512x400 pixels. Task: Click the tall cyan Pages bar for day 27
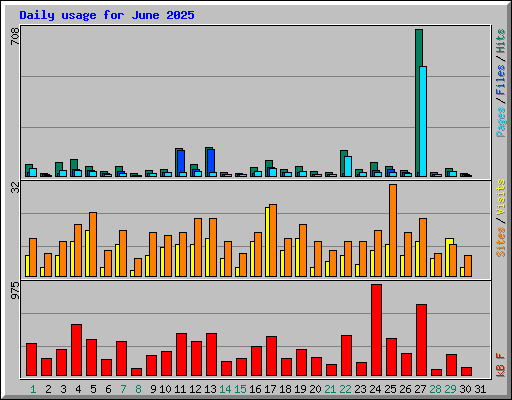coord(423,121)
